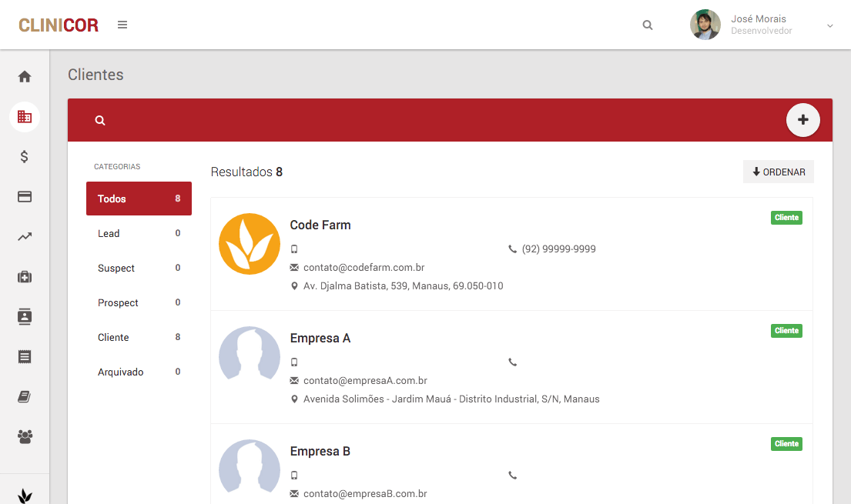Click the Clientes page title
The width and height of the screenshot is (851, 504).
tap(95, 75)
